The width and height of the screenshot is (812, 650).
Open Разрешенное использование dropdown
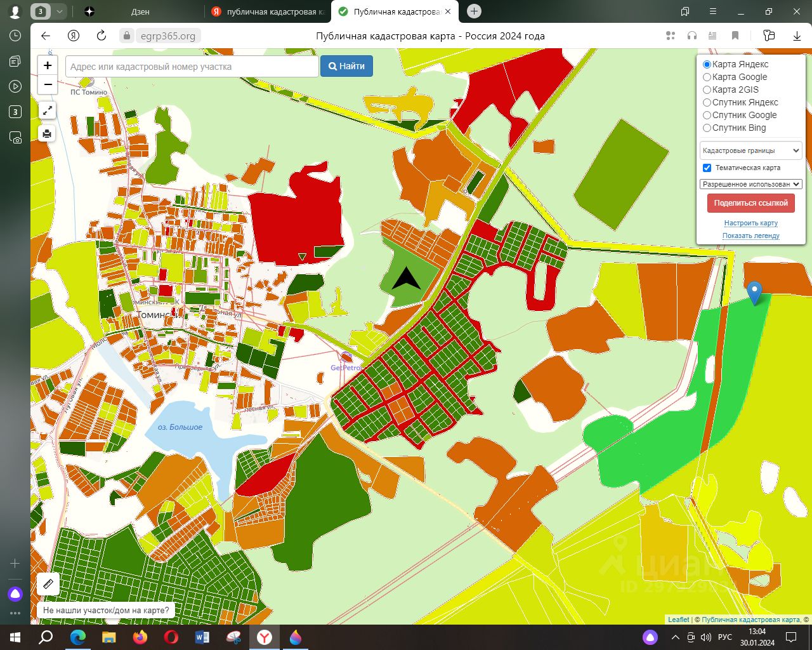(750, 184)
